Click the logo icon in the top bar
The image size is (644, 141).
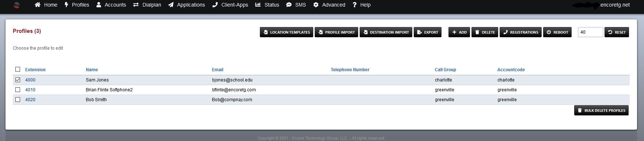tap(16, 5)
